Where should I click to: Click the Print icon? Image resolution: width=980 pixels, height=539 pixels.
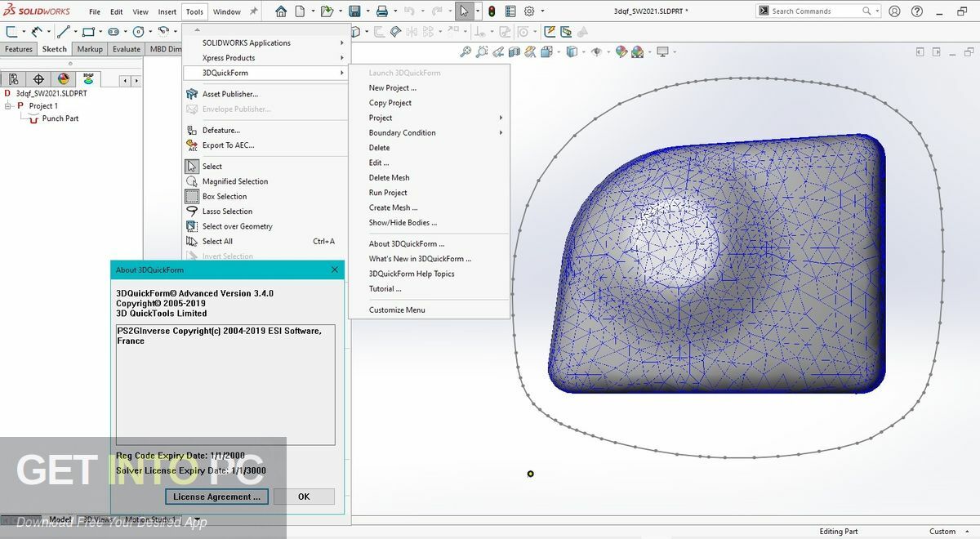pyautogui.click(x=381, y=11)
